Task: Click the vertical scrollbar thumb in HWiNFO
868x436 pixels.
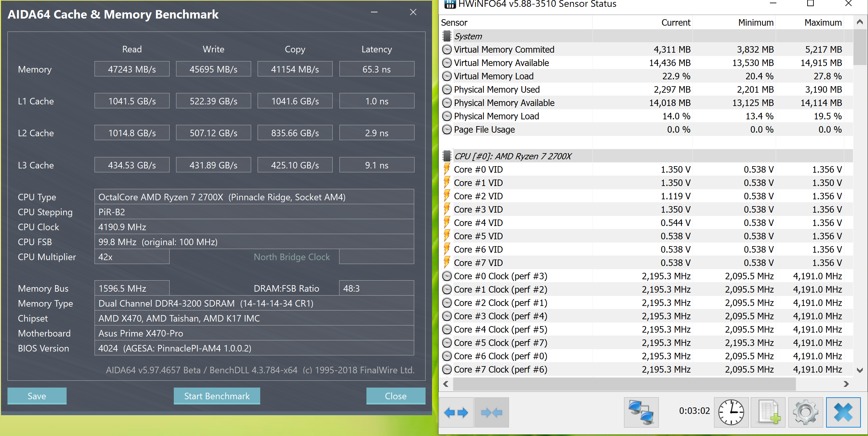Action: coord(860,47)
